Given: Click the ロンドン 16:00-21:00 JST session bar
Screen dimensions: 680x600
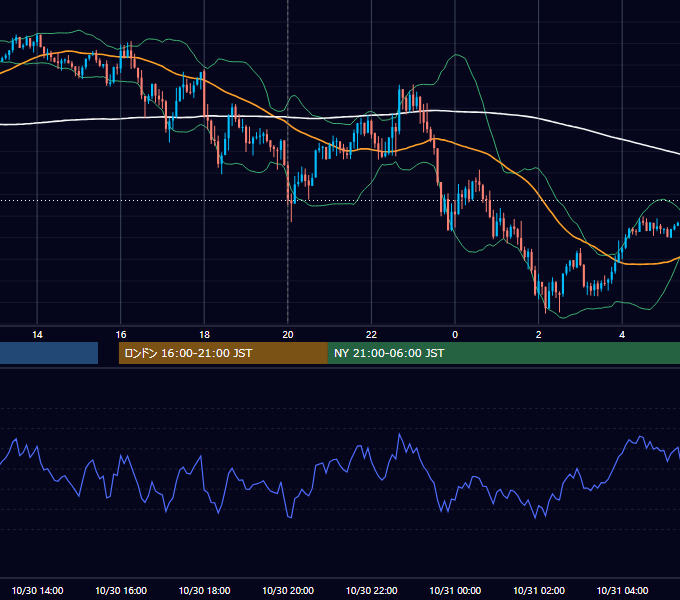Looking at the screenshot, I should tap(223, 353).
